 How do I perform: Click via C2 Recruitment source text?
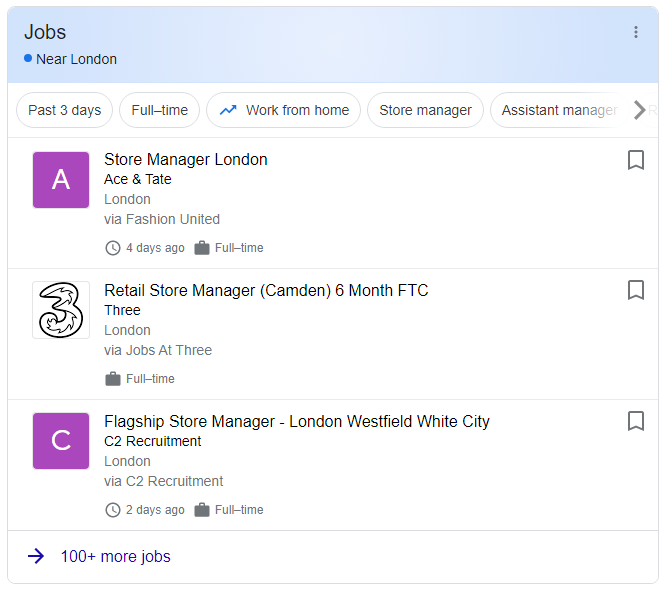[164, 481]
